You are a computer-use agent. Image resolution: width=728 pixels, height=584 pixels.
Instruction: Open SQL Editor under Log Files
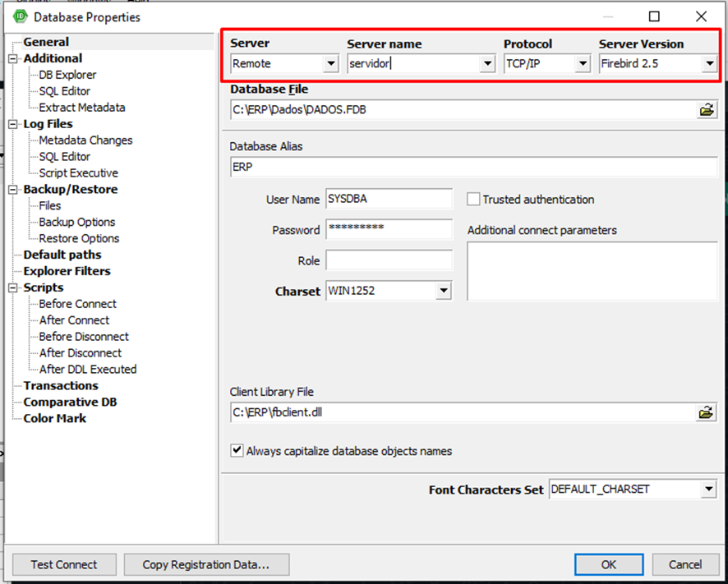coord(65,156)
